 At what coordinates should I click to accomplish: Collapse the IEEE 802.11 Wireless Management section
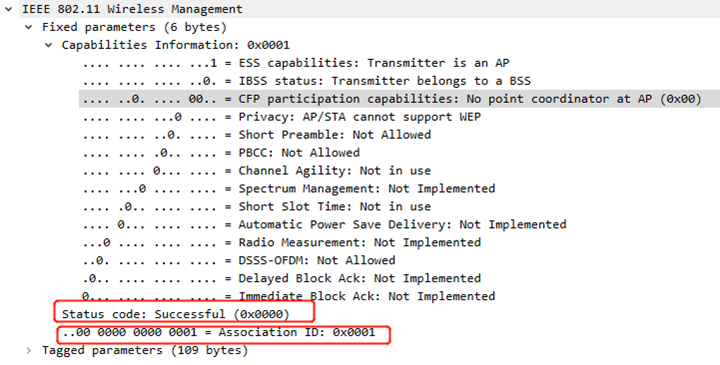tap(8, 9)
